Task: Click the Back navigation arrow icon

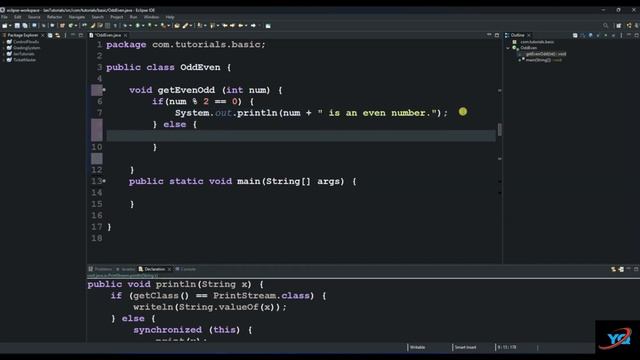Action: [x=241, y=25]
